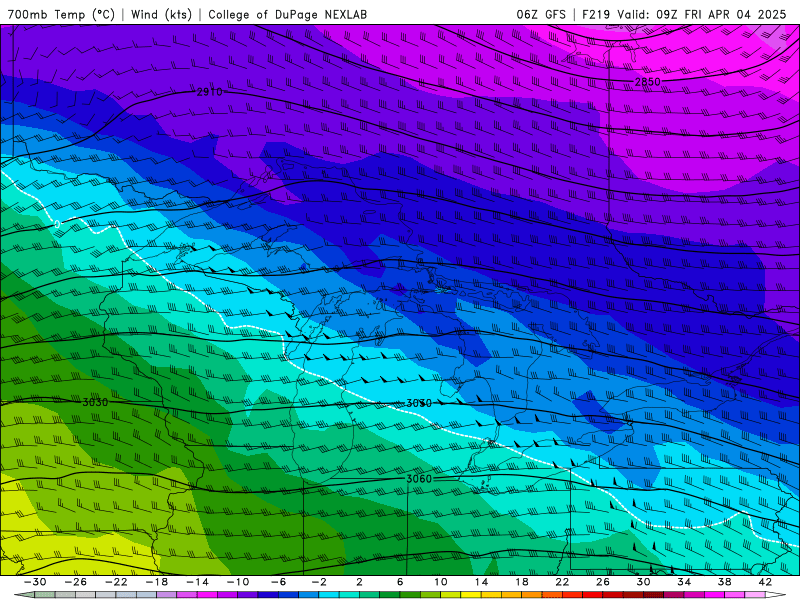Click the "700mb Temp (°C)" title text
The width and height of the screenshot is (800, 600).
click(61, 14)
